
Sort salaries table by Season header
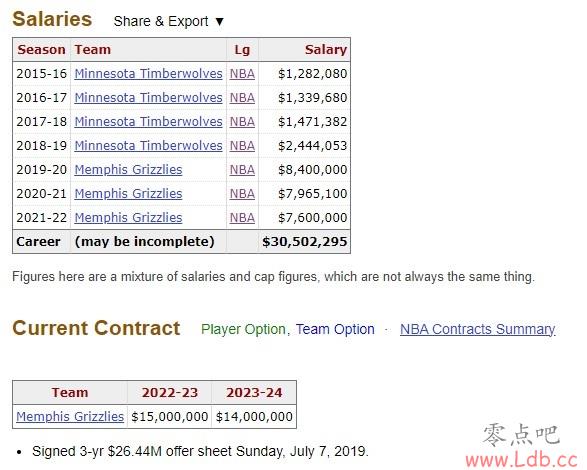point(42,50)
